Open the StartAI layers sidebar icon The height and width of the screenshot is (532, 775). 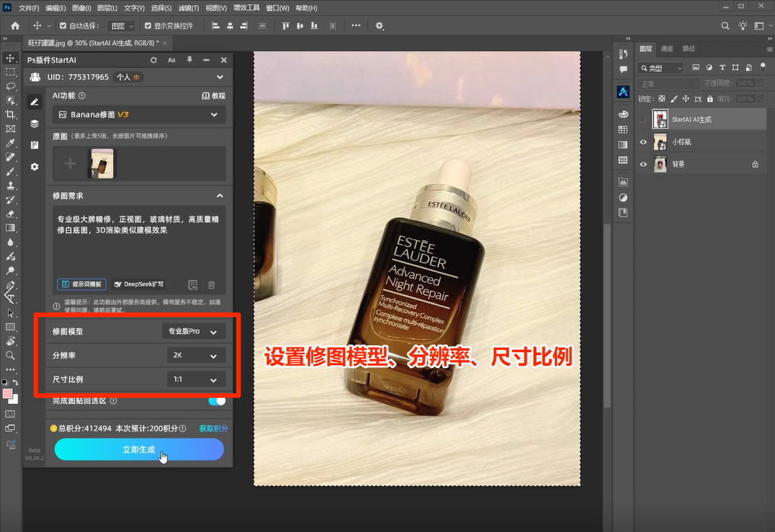pos(34,123)
